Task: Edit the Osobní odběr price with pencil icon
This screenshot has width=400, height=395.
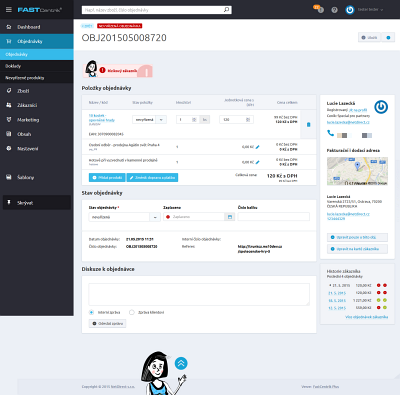Action: tap(257, 147)
